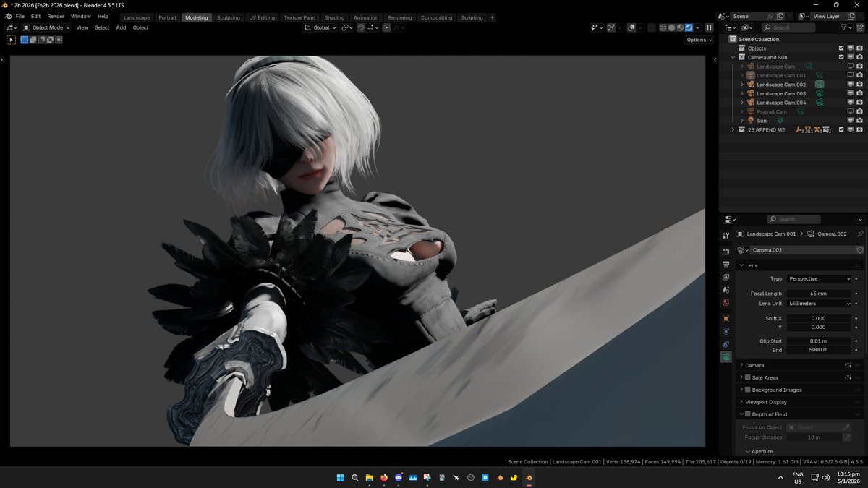Open the lens Type Perspective dropdown

[x=820, y=278]
